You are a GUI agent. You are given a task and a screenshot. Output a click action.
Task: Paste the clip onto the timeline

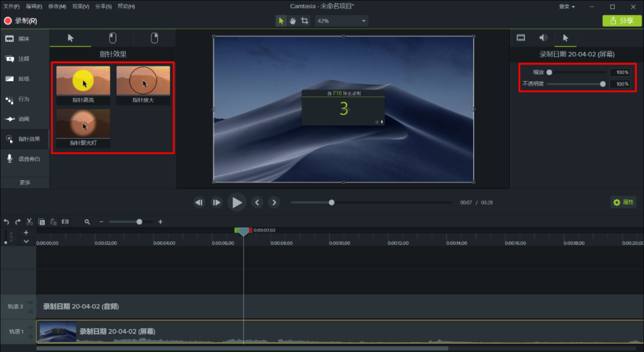(x=54, y=222)
